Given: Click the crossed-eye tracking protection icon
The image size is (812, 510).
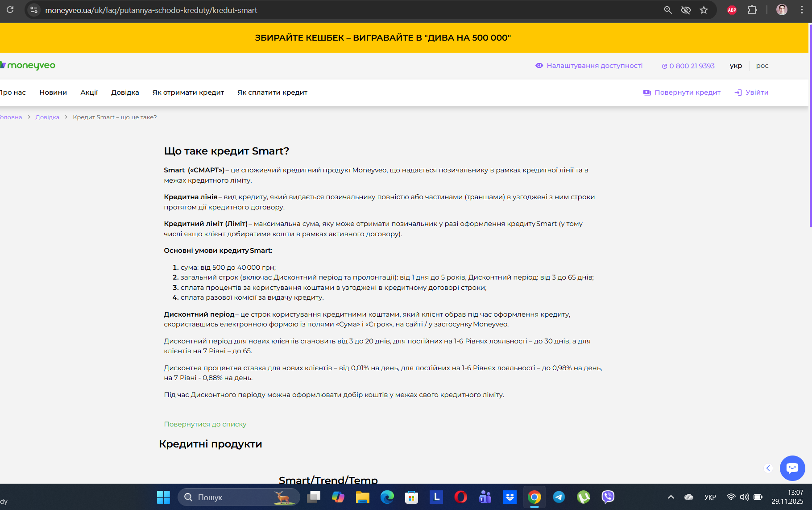Looking at the screenshot, I should pyautogui.click(x=686, y=10).
